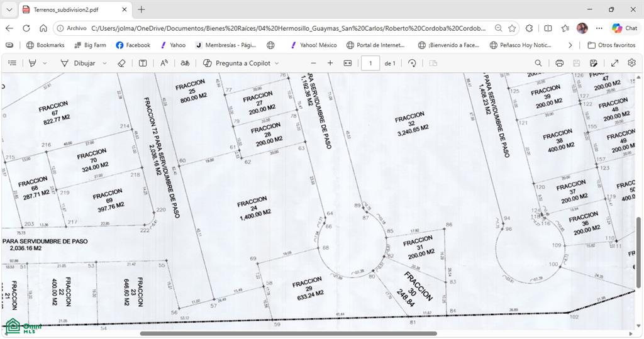The image size is (644, 339).
Task: Toggle split screen in browser
Action: tap(548, 28)
